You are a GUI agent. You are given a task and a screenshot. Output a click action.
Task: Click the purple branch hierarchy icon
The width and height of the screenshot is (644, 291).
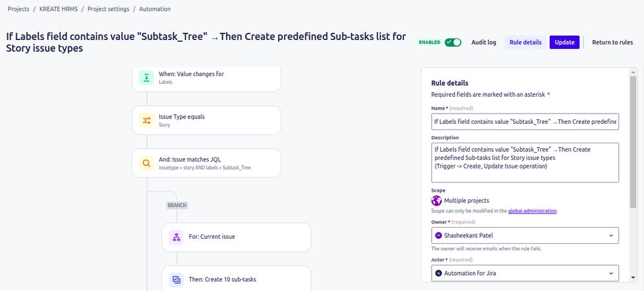click(x=176, y=237)
